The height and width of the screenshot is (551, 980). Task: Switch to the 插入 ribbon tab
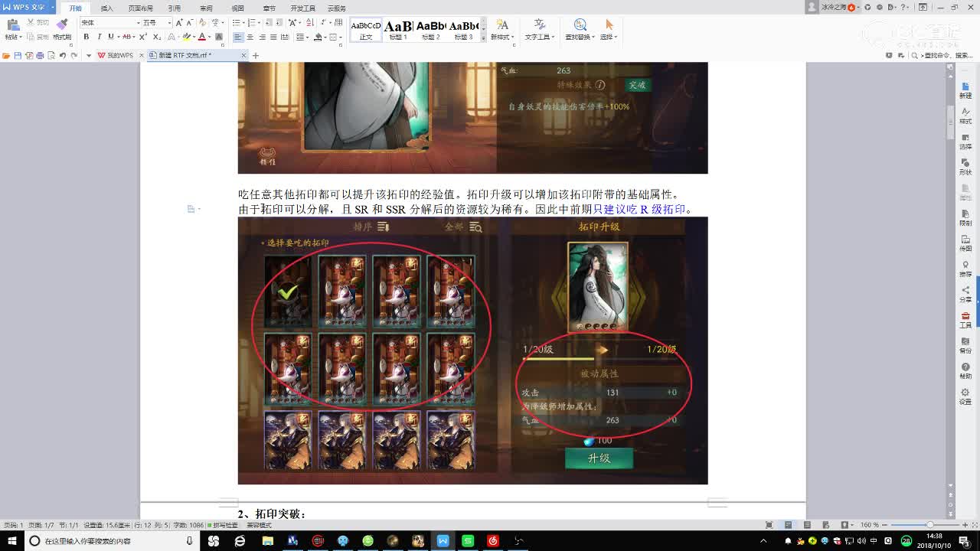(106, 8)
